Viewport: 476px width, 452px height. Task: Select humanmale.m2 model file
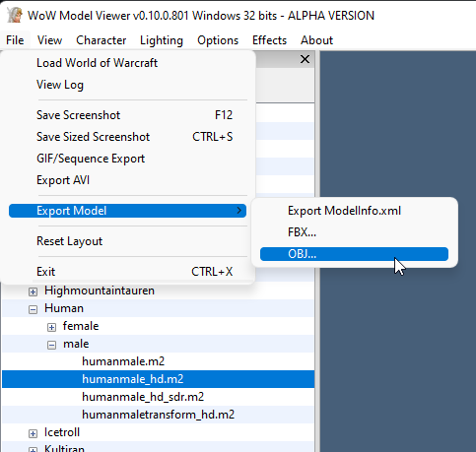point(123,361)
